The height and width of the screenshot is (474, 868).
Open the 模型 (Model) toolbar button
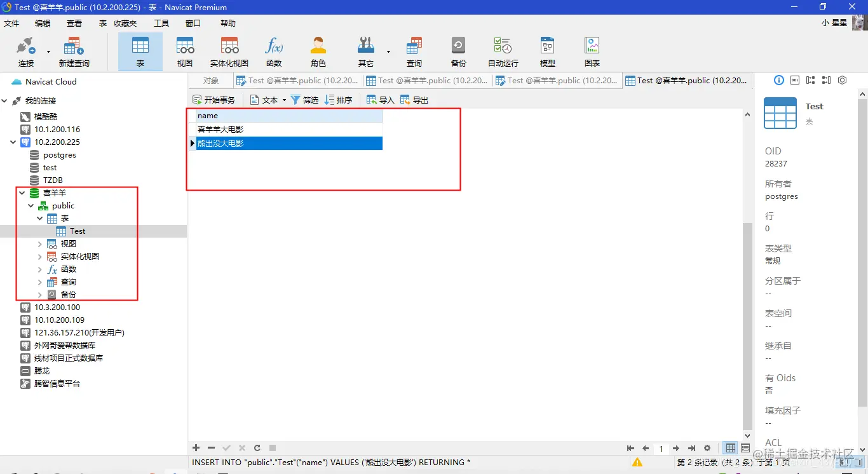[x=548, y=52]
